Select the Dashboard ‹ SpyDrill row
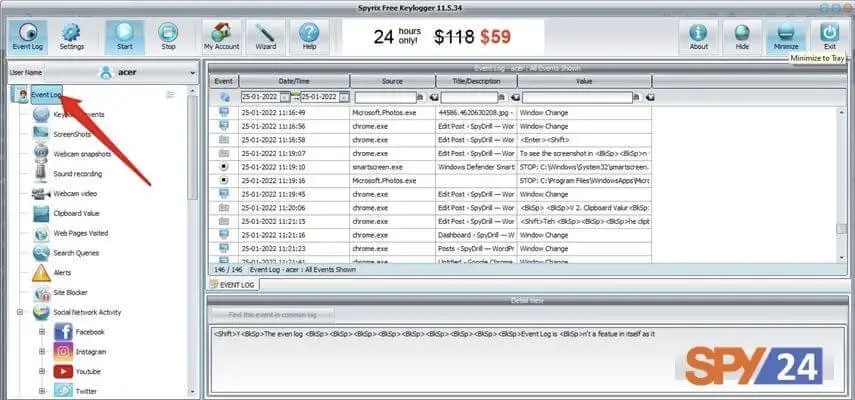Image resolution: width=855 pixels, height=400 pixels. 431,235
